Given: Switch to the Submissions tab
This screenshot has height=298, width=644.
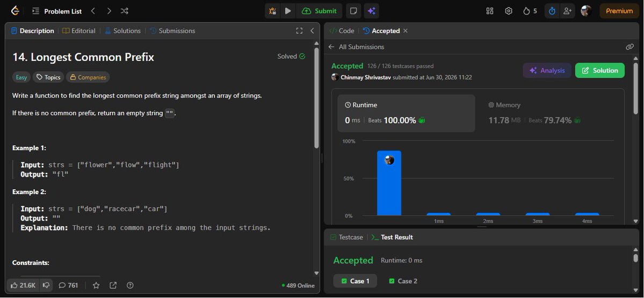Looking at the screenshot, I should pyautogui.click(x=172, y=31).
